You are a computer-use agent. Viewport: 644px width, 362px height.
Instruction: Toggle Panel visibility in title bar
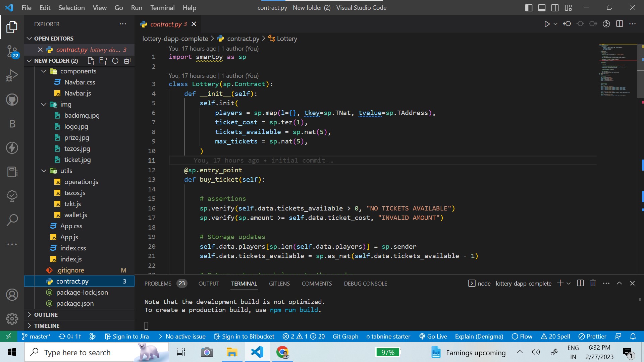point(542,7)
